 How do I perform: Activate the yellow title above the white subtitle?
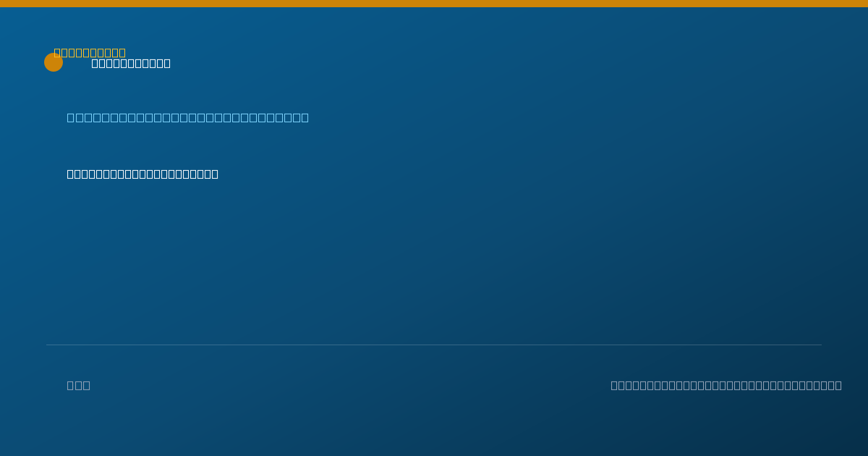tap(90, 53)
